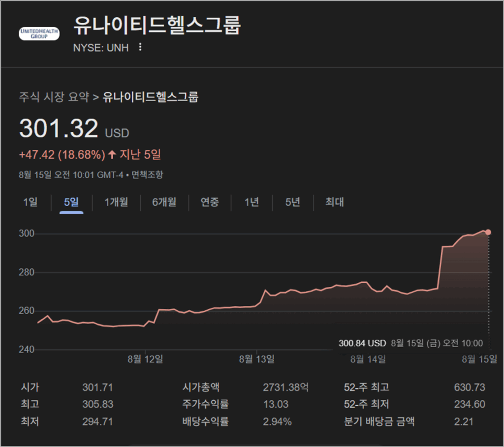Click the 8월 12일 axis label
504x447 pixels.
coord(145,359)
